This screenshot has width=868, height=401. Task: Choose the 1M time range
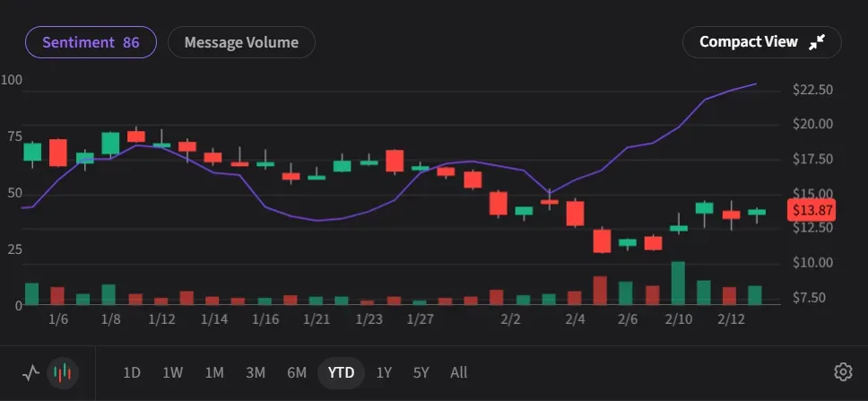point(214,372)
